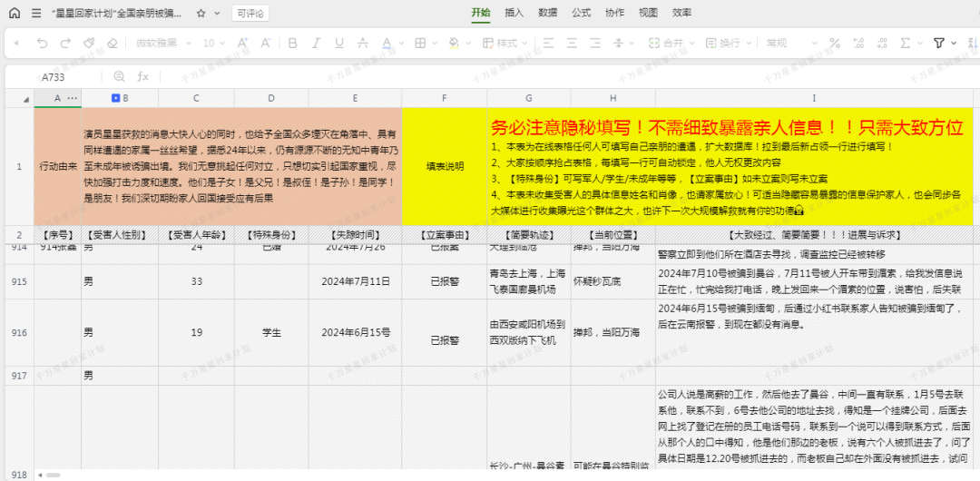Undo the last action

tap(42, 44)
